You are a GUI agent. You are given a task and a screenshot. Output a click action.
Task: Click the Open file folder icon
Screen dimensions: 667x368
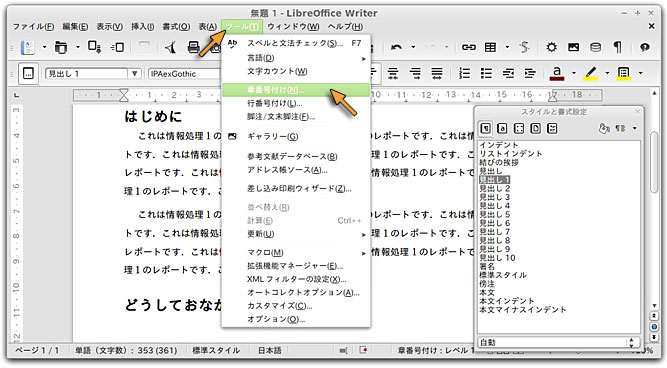pyautogui.click(x=61, y=47)
